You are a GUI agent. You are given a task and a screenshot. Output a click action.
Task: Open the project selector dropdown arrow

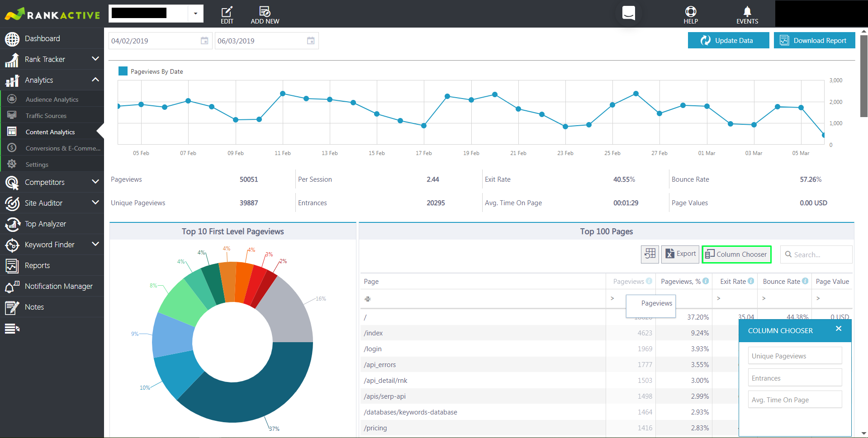point(195,14)
